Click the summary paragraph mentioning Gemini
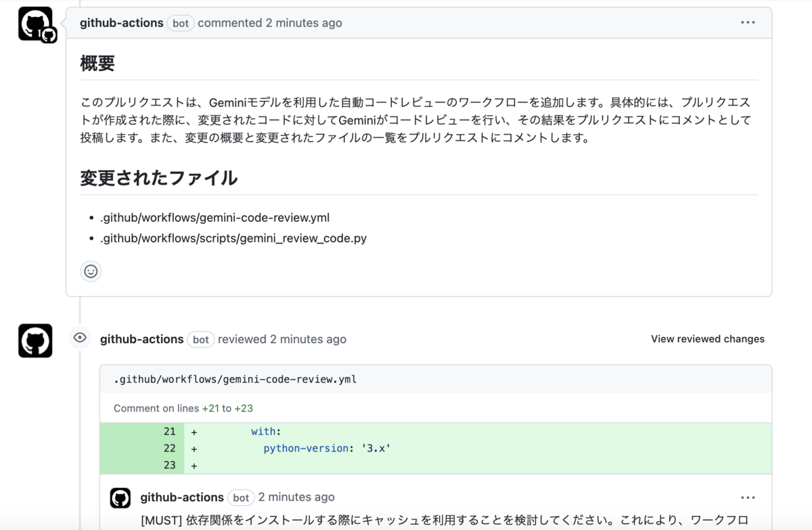Screen dimensions: 812x530 point(416,120)
